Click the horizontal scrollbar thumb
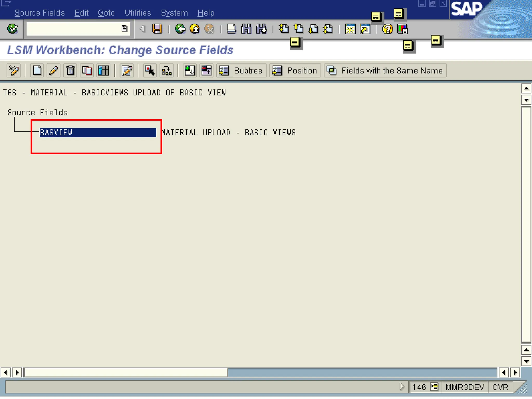532x399 pixels. coord(126,373)
